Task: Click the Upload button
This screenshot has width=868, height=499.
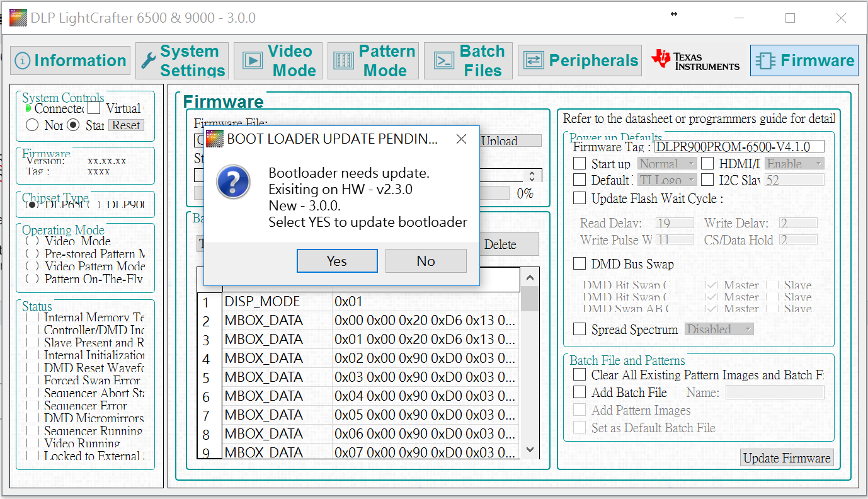Action: click(x=511, y=141)
